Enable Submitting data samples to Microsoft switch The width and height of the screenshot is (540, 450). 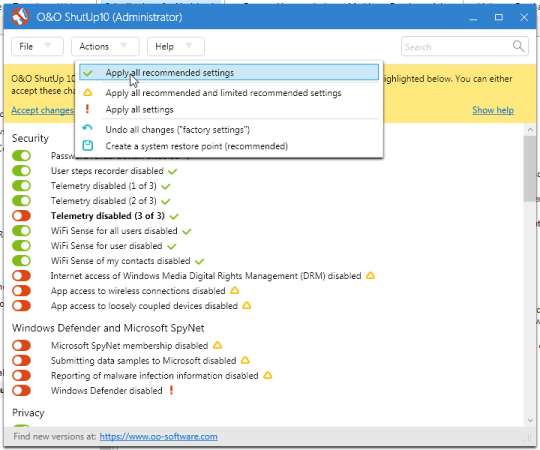[x=21, y=360]
